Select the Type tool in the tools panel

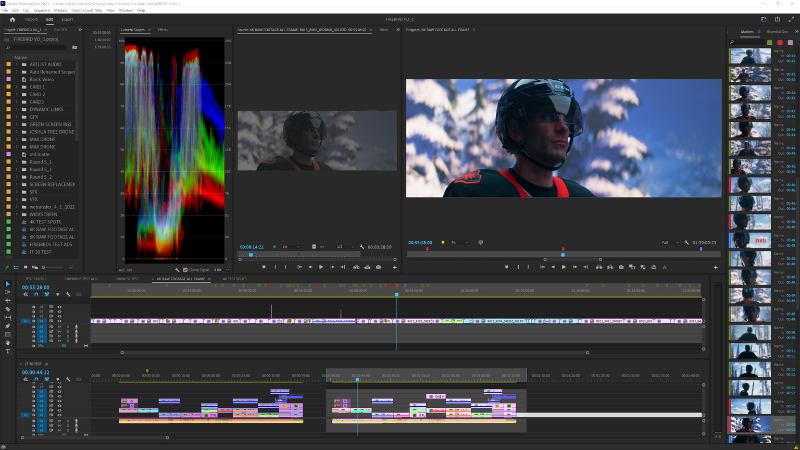(8, 351)
